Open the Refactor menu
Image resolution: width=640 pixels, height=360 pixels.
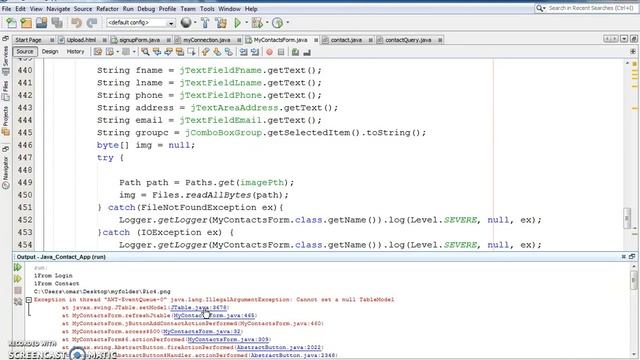107,9
